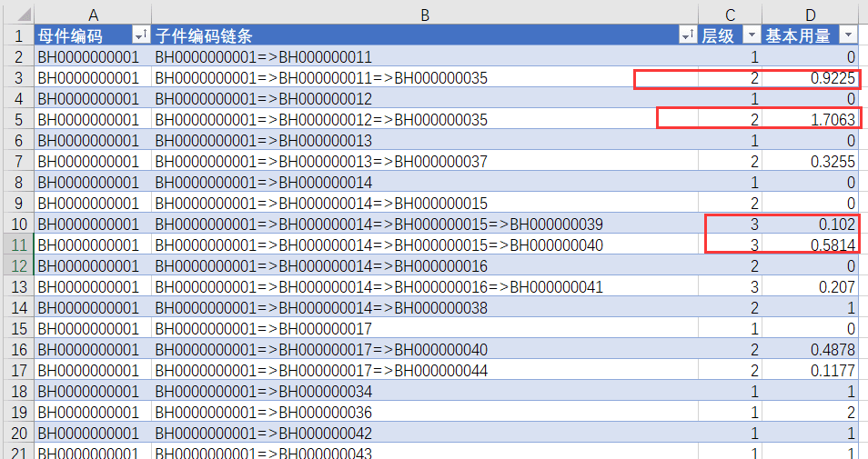Select cell with value 1.7063

tap(811, 119)
